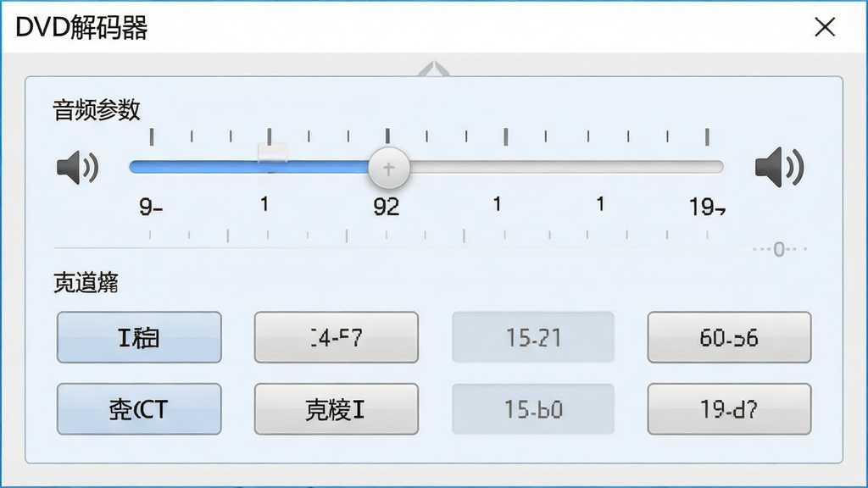Choose the 60-56 button
Image resolution: width=868 pixels, height=488 pixels.
(x=729, y=337)
